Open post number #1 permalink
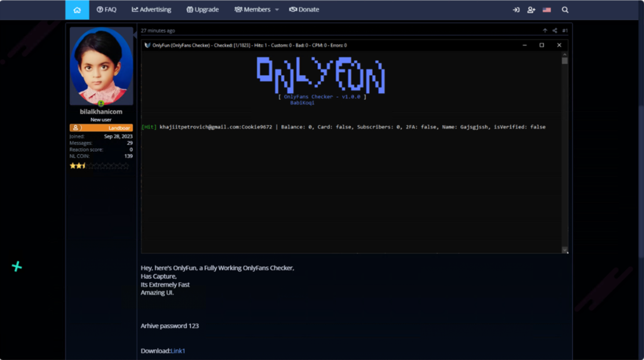Screen dimensions: 644x360 [565, 31]
